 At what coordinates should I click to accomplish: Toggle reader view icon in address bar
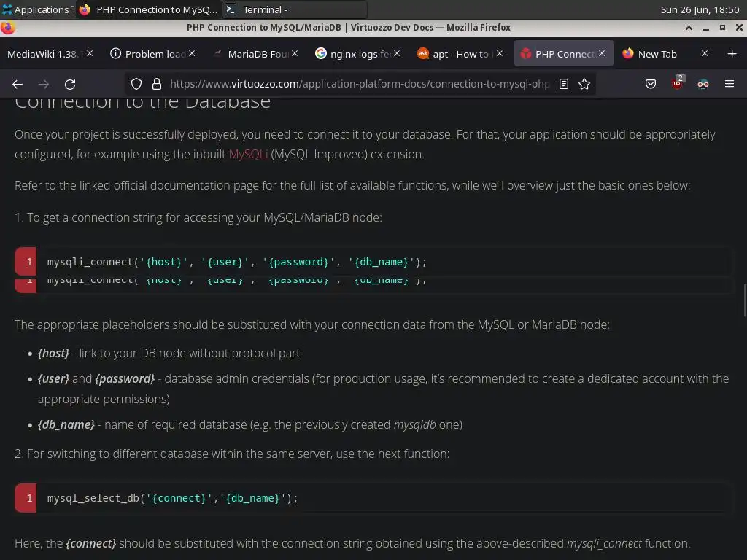[564, 85]
